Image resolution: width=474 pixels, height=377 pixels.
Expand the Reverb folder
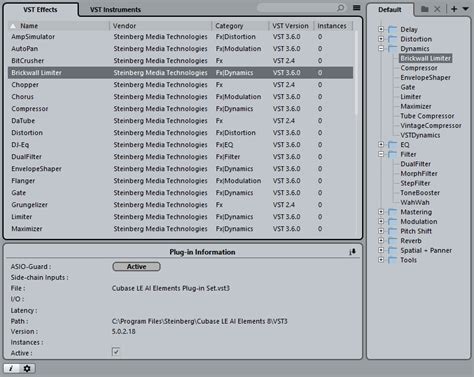[x=381, y=240]
